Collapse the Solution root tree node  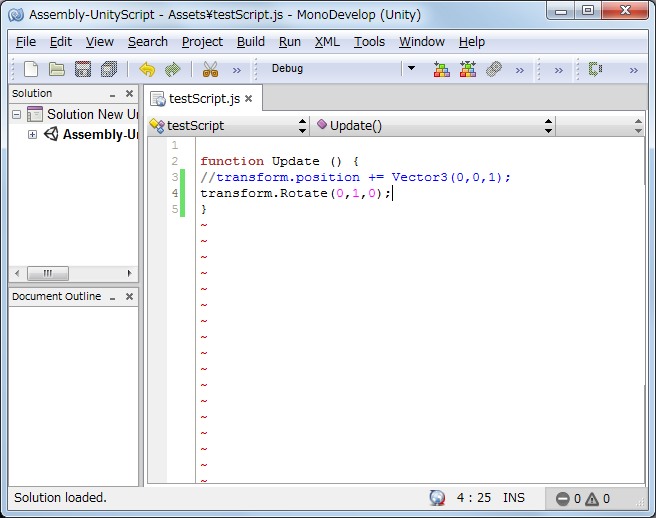(x=16, y=114)
